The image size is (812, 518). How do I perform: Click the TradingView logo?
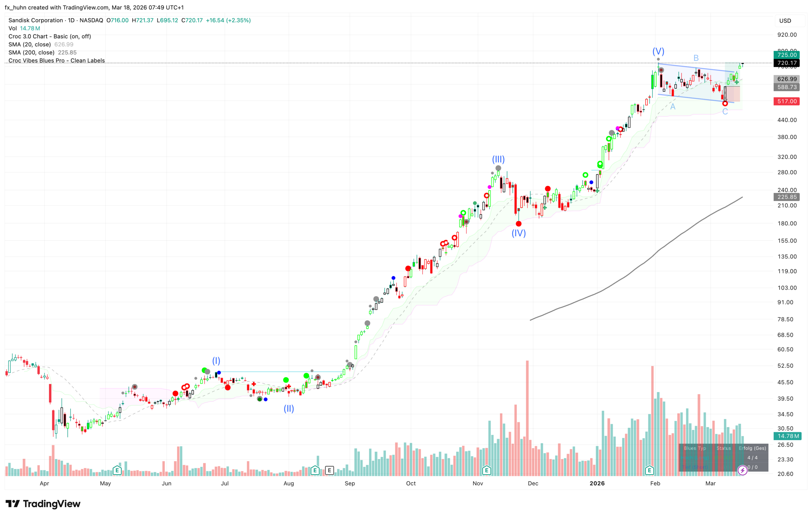pos(43,504)
